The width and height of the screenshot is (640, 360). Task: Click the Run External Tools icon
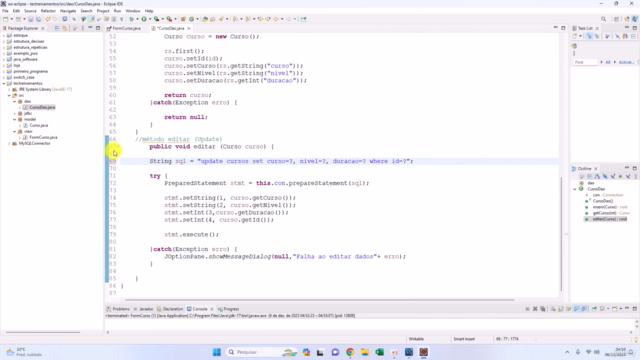point(169,19)
